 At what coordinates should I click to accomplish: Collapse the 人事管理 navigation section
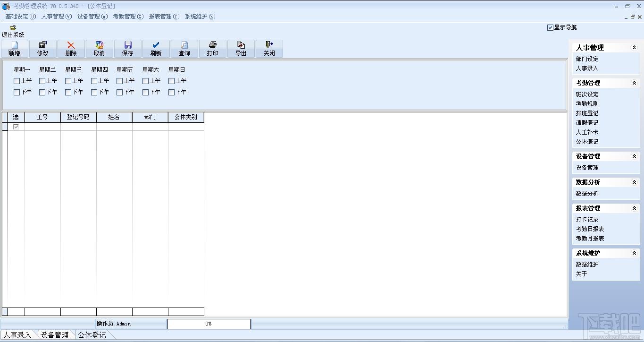click(635, 47)
